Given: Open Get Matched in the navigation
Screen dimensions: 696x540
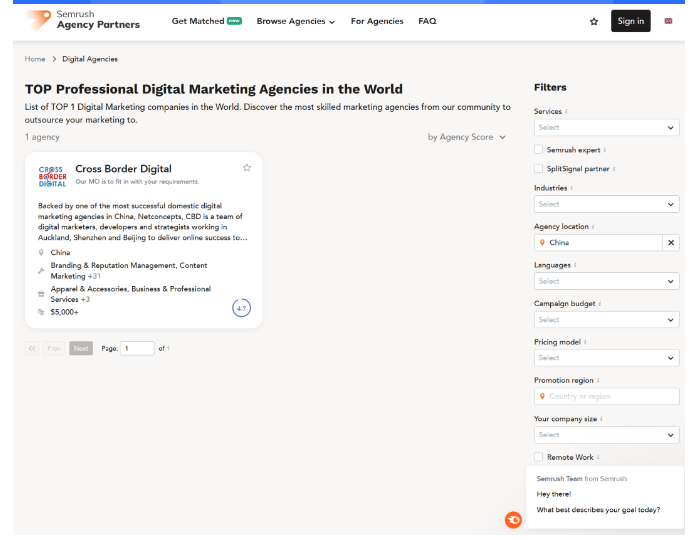Looking at the screenshot, I should 206,21.
